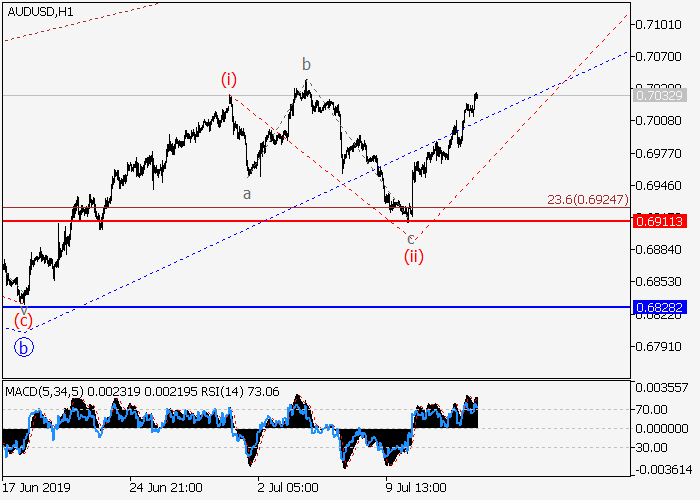Select the 23.6(0.69247) Fibonacci level label
700x500 pixels.
587,200
